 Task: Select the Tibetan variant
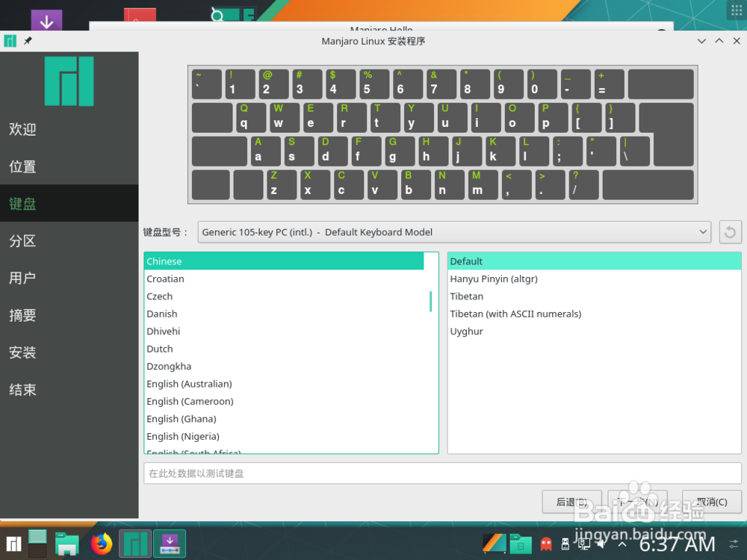(594, 296)
